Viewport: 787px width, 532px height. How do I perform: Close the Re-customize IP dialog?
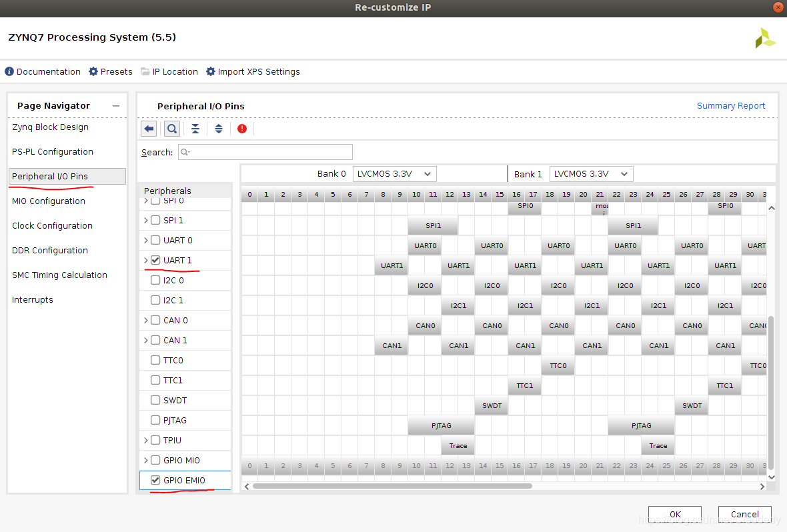pos(778,7)
